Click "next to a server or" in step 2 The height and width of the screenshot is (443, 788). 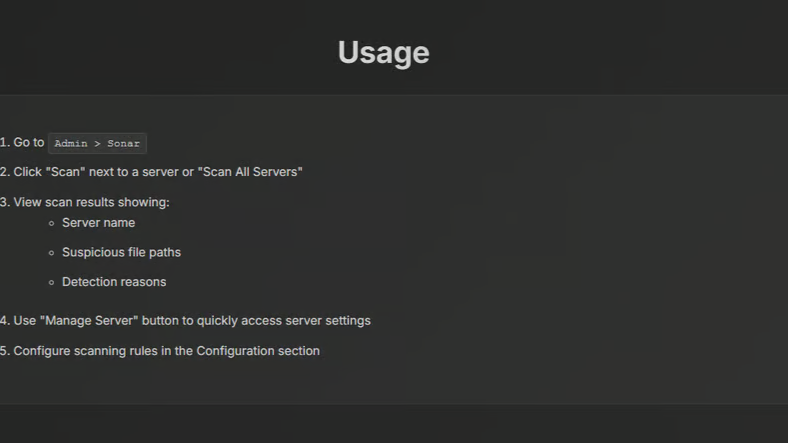[141, 172]
